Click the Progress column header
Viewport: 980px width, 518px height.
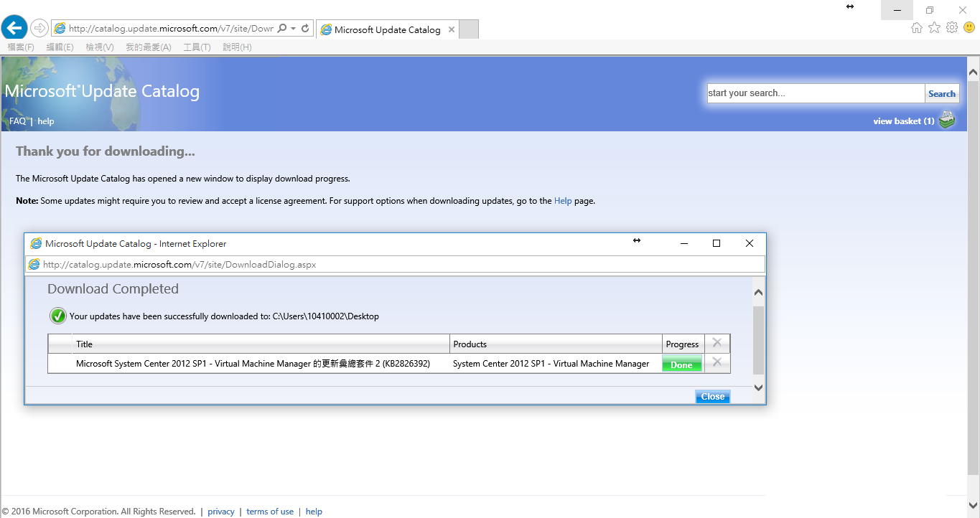point(683,344)
